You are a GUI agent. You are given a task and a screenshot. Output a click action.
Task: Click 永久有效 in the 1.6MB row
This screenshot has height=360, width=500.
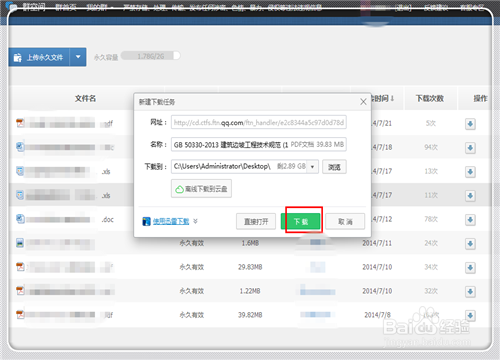coord(192,243)
